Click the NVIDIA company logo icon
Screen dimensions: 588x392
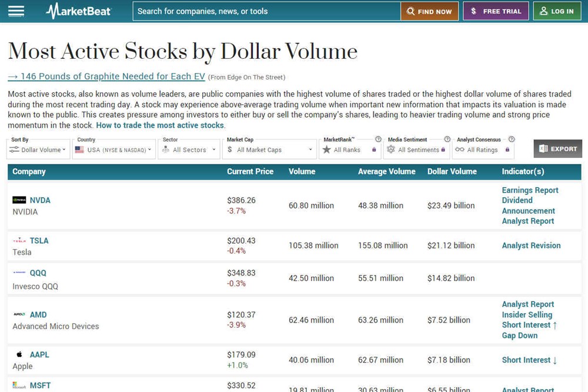tap(19, 200)
